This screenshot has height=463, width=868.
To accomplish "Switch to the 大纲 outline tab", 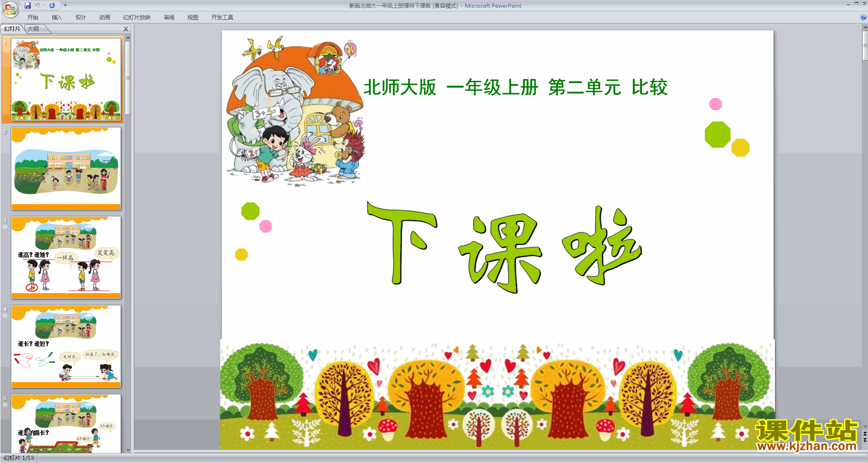I will click(x=33, y=29).
